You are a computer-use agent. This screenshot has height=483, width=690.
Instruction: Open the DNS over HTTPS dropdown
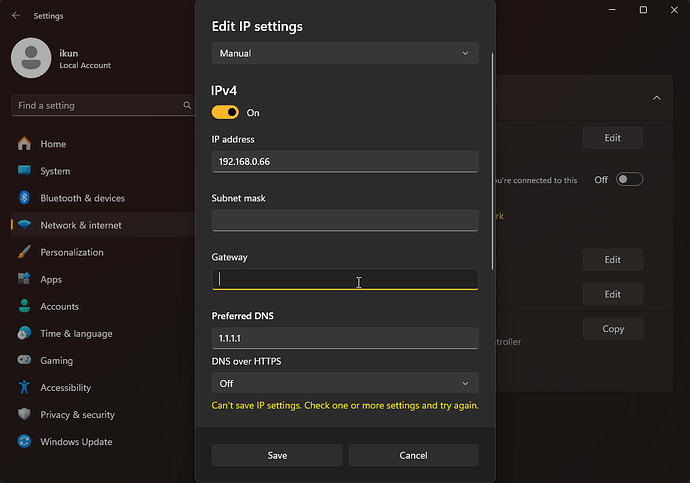[x=345, y=383]
